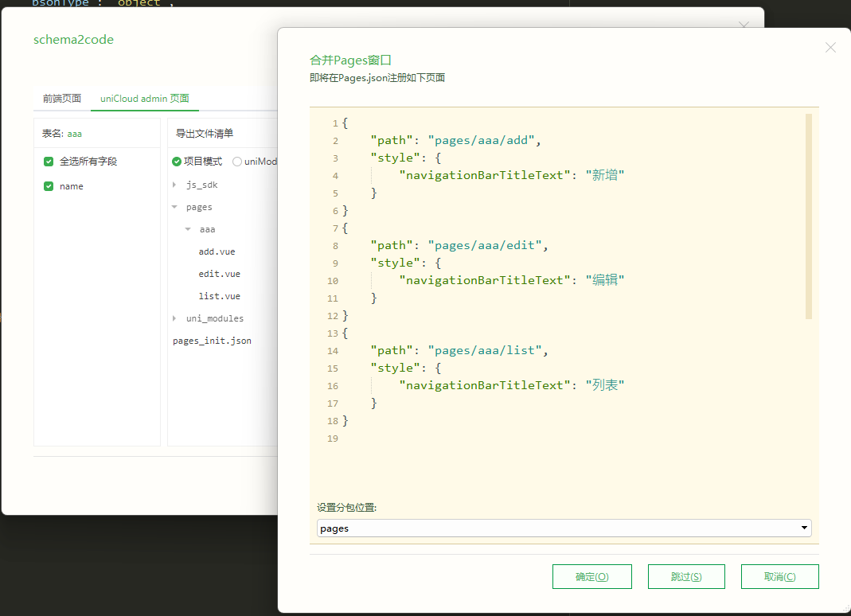Select add.vue in the file list

point(217,251)
